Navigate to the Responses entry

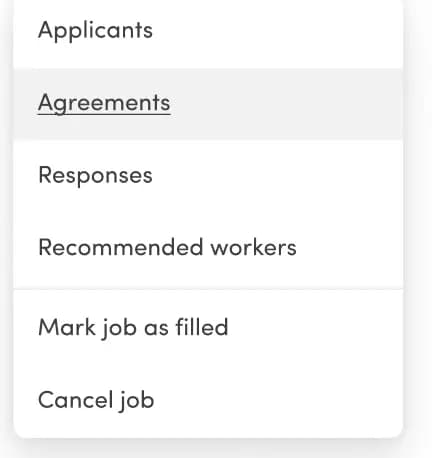click(208, 176)
